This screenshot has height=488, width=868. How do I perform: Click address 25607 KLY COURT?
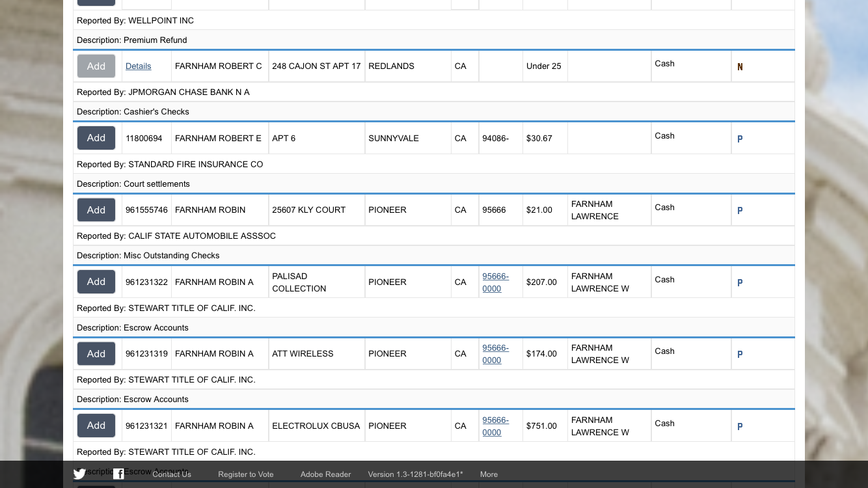(308, 210)
